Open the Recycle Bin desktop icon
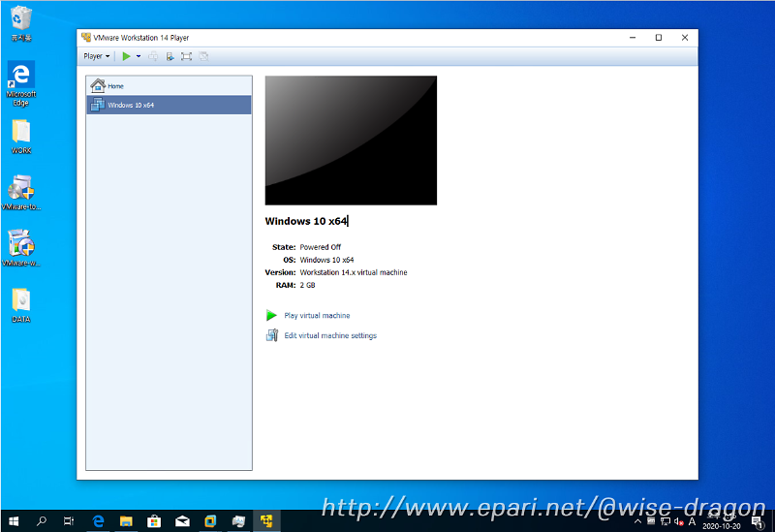This screenshot has height=532, width=775. [x=21, y=23]
